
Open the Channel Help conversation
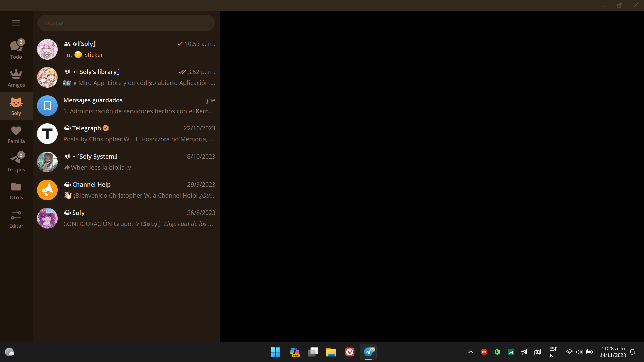126,190
